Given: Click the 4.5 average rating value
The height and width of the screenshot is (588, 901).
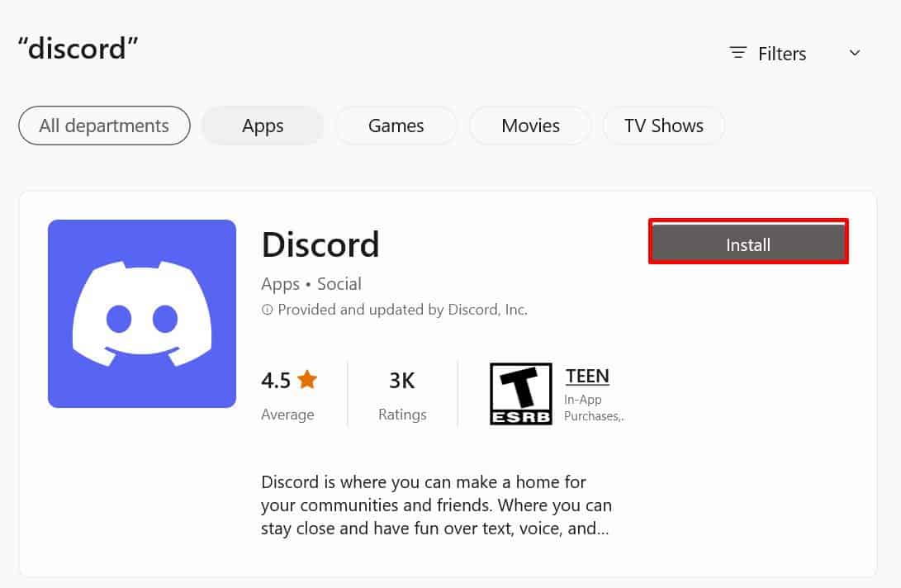Looking at the screenshot, I should [276, 381].
